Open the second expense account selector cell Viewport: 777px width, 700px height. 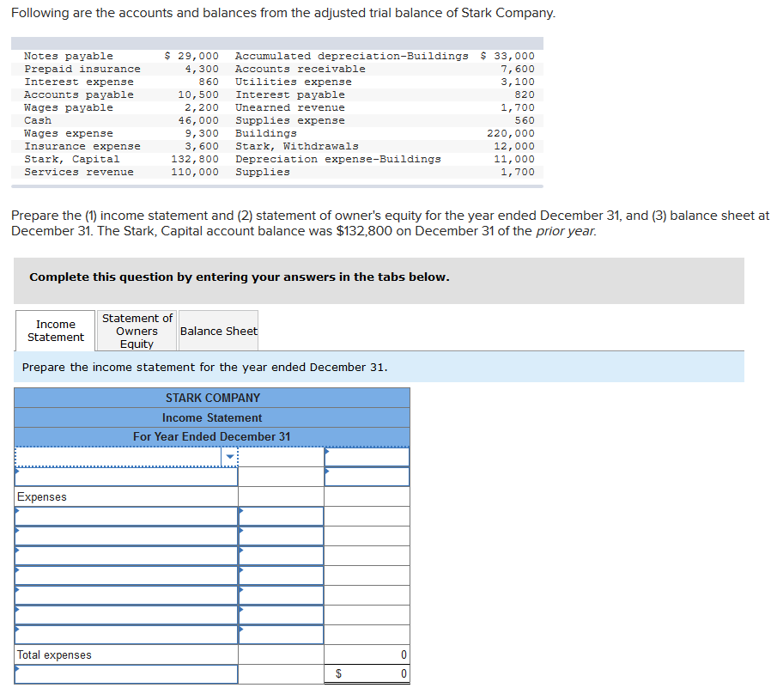point(124,536)
